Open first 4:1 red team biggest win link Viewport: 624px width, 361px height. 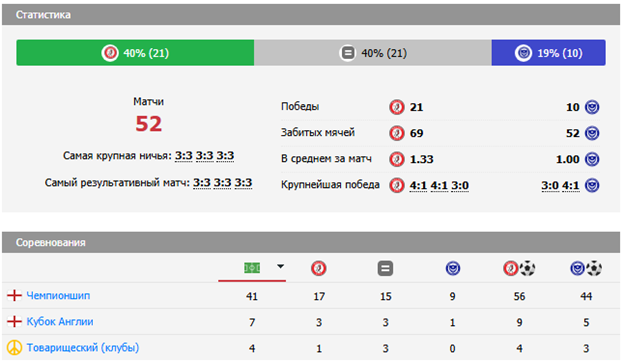[418, 185]
